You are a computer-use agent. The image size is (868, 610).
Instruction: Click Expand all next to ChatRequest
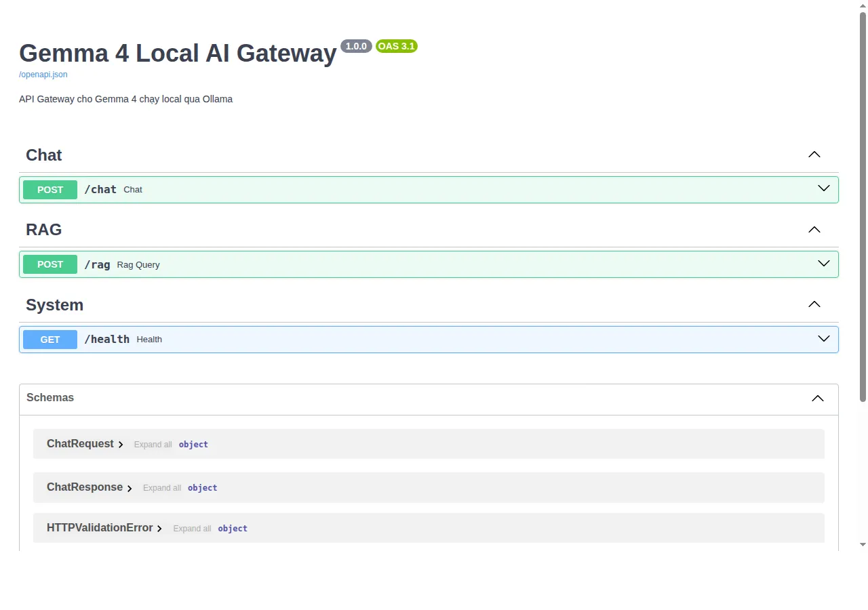[x=153, y=445]
